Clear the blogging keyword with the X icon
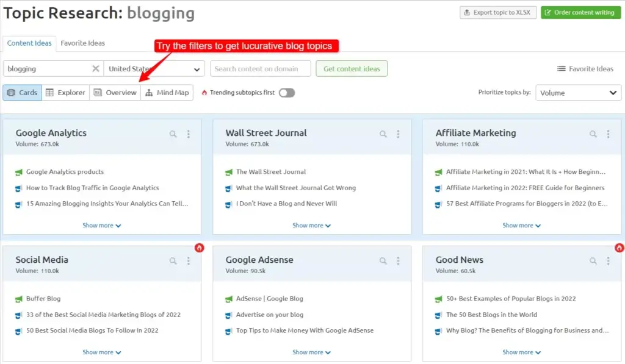Image resolution: width=625 pixels, height=364 pixels. (96, 68)
